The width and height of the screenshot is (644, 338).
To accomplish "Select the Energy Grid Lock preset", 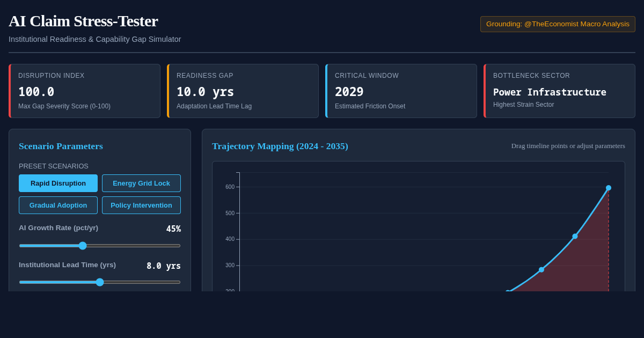I will click(141, 183).
